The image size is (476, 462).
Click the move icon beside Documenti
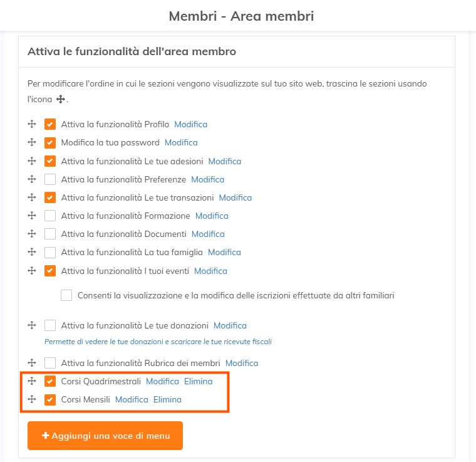31,234
